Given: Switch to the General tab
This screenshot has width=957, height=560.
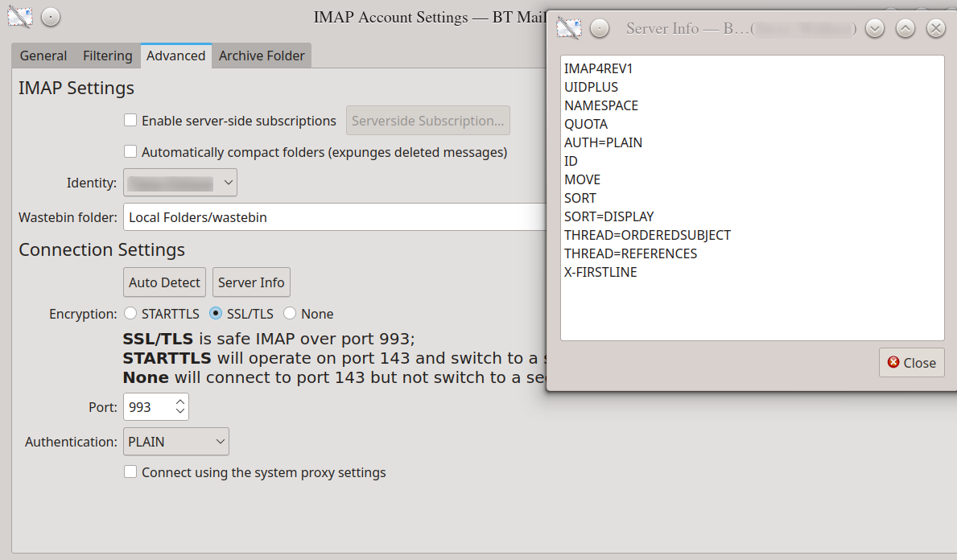Looking at the screenshot, I should (43, 56).
